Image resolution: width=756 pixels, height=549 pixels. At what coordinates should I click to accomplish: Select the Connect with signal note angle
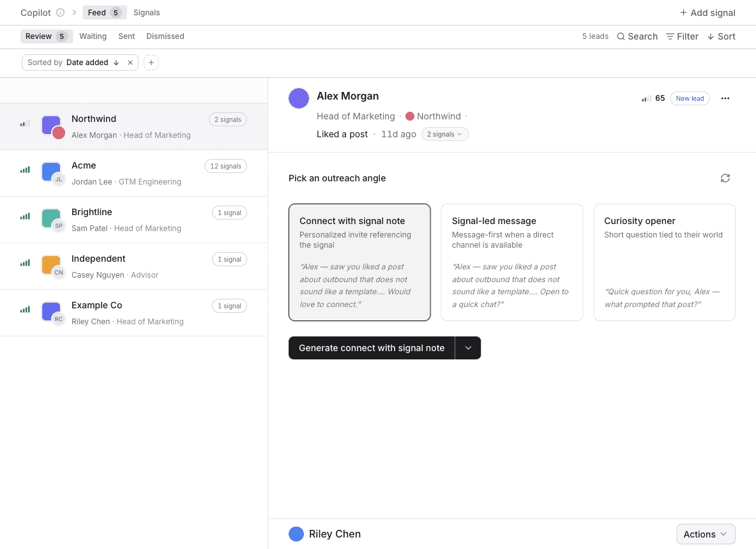359,262
